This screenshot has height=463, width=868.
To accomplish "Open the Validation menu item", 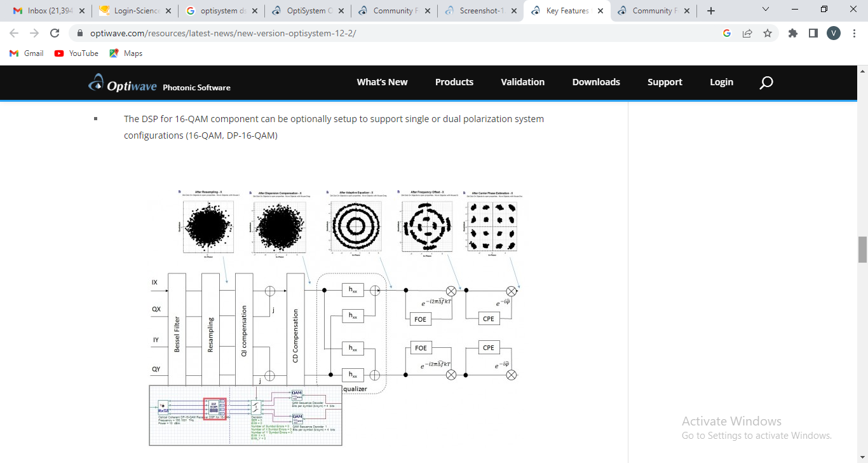I will [522, 82].
